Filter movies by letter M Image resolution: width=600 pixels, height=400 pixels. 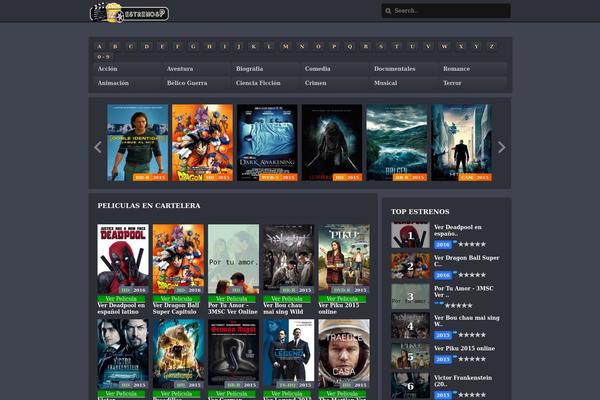point(285,46)
